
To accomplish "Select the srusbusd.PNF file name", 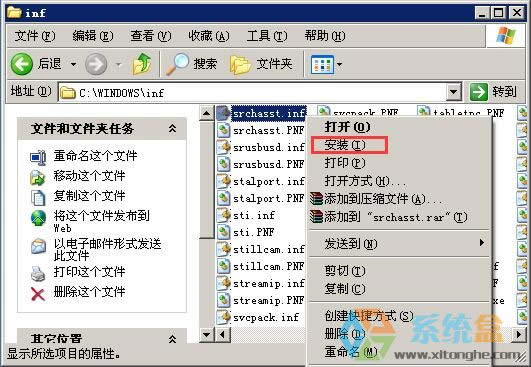I will [x=269, y=164].
